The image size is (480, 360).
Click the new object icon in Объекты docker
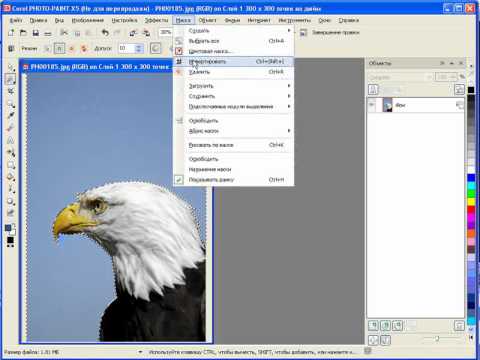(373, 326)
